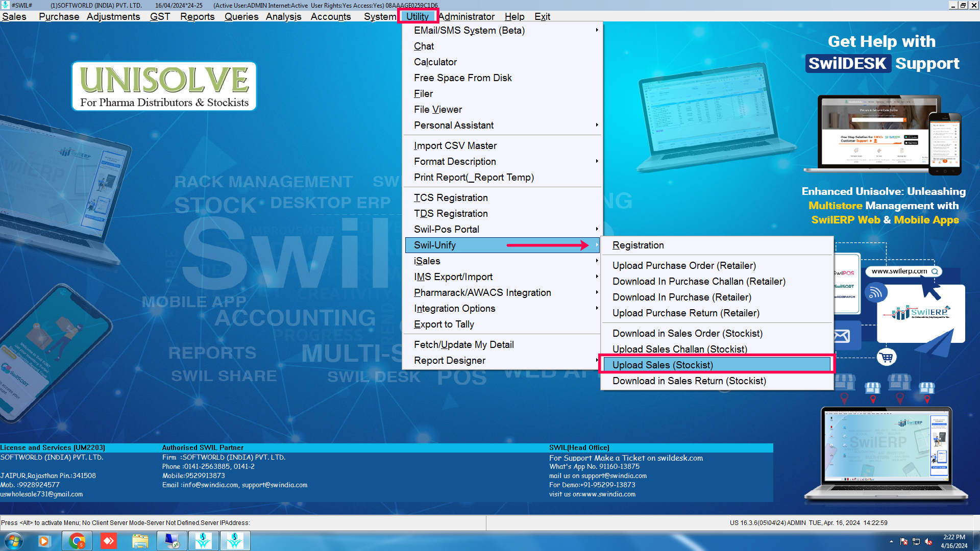The height and width of the screenshot is (551, 980).
Task: Click the envelope mail icon in the banner
Action: (x=842, y=336)
